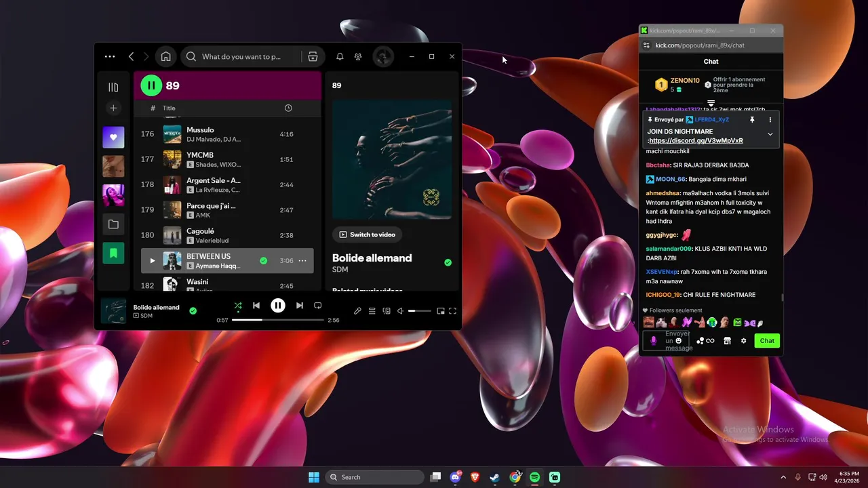Viewport: 868px width, 488px height.
Task: Open site info icon in Kick address bar
Action: [x=646, y=45]
